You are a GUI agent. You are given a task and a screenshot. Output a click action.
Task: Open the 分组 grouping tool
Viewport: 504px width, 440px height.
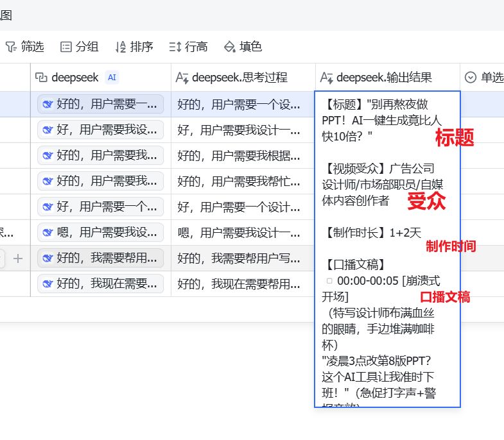(x=80, y=47)
